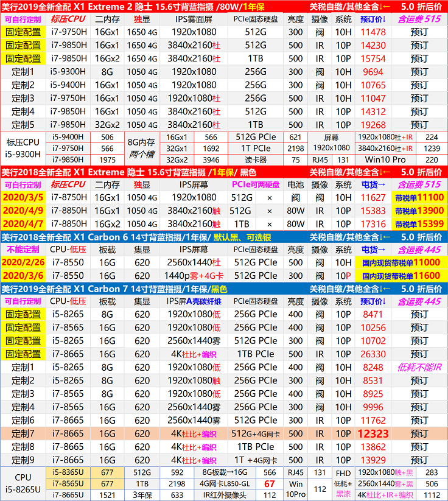Select the yellow 带税单11100 cell
448x501 pixels.
tap(419, 198)
